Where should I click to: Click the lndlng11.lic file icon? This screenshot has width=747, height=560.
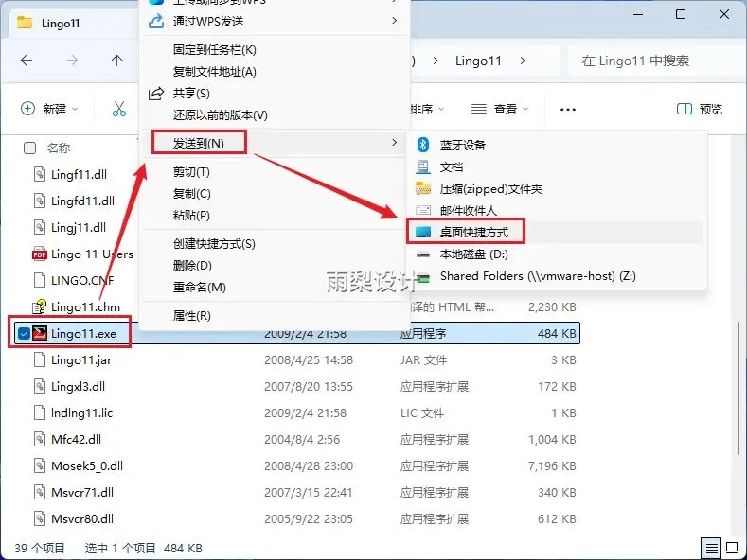[40, 412]
